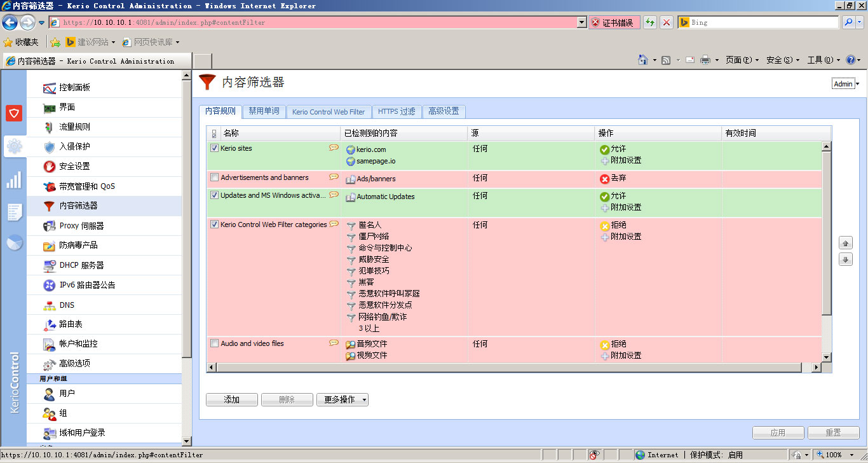Image resolution: width=868 pixels, height=463 pixels.
Task: Open the 建议网站 dropdown
Action: (x=91, y=42)
